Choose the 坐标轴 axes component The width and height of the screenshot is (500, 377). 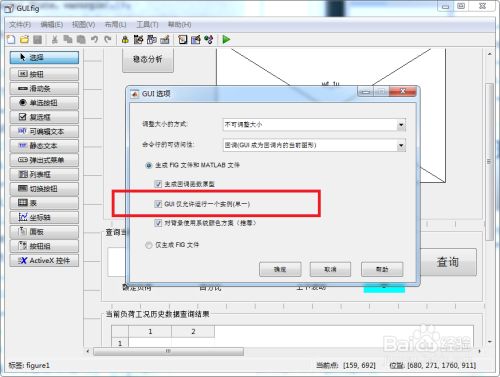point(44,217)
